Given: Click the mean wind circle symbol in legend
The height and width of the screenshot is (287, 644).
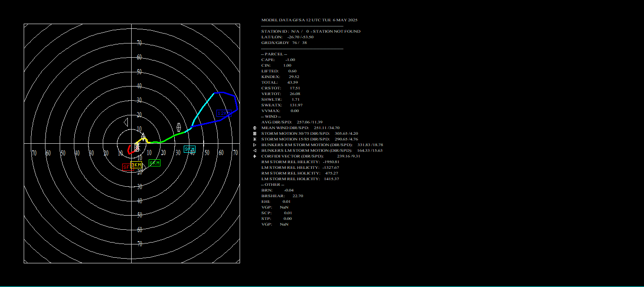Looking at the screenshot, I should click(255, 128).
